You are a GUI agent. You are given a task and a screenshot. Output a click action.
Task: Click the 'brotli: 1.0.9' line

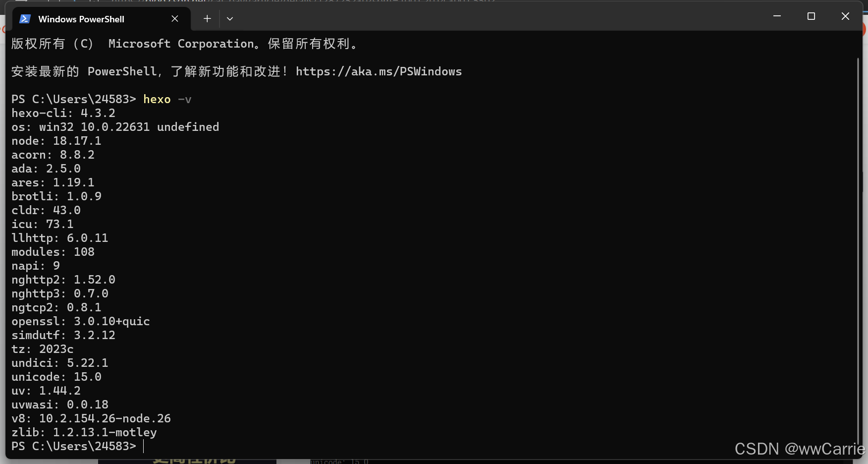(x=56, y=197)
